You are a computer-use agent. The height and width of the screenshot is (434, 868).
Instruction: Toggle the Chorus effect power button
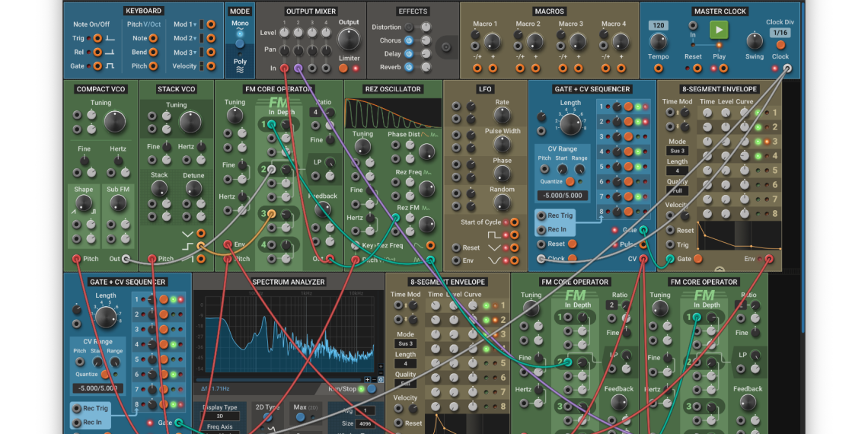[409, 40]
